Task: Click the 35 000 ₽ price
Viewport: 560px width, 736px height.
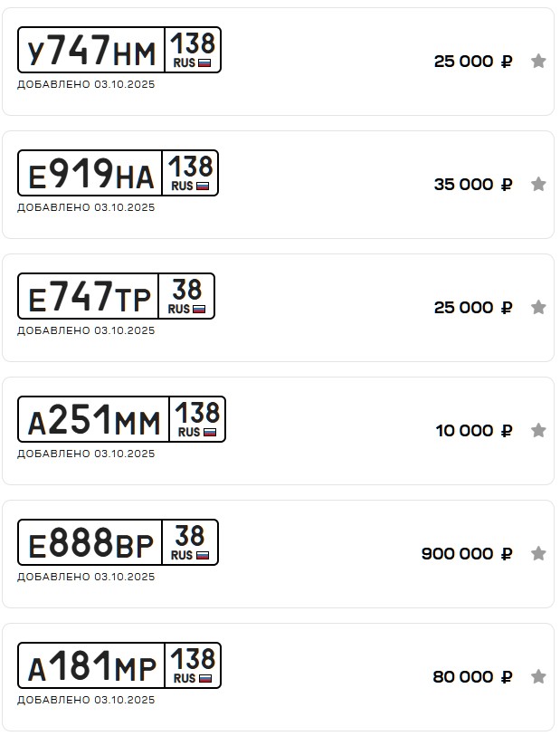Action: coord(472,185)
